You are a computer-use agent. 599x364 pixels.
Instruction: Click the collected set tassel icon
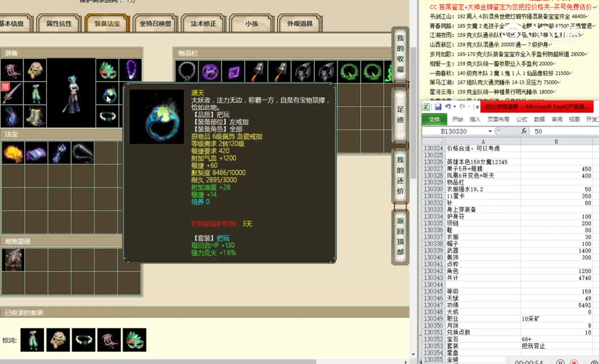tap(109, 340)
